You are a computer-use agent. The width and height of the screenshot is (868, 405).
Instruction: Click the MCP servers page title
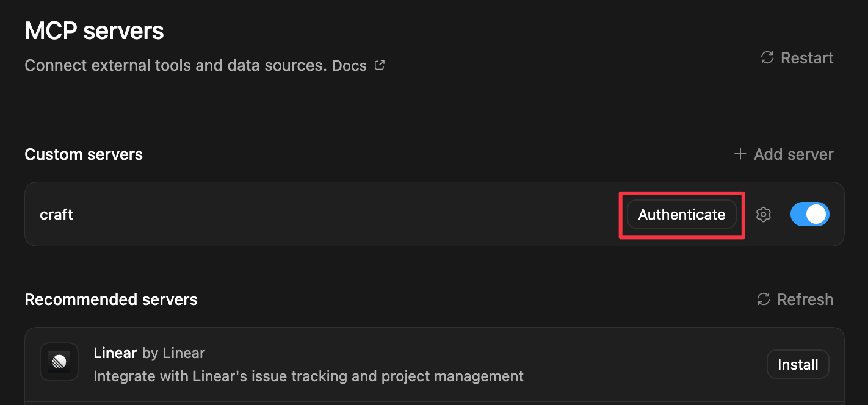(94, 30)
